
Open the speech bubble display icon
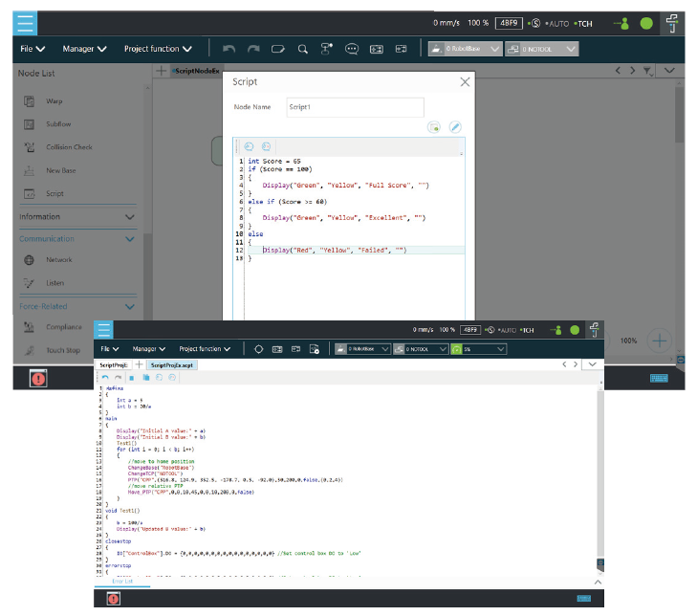click(351, 49)
